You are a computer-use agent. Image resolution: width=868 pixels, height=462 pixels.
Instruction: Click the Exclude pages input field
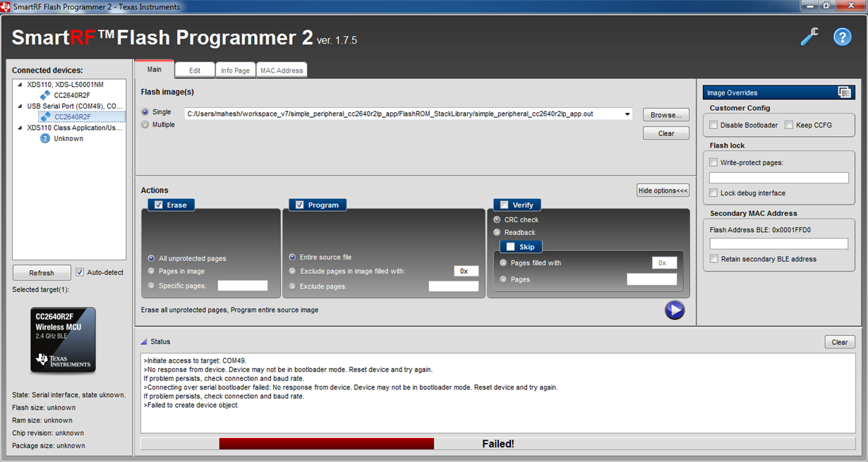coord(454,286)
